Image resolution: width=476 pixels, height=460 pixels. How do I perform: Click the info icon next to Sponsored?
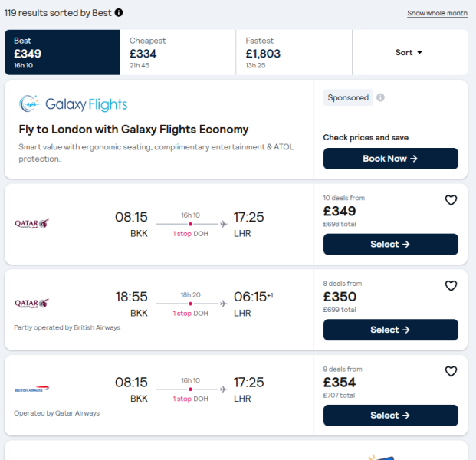(x=380, y=97)
